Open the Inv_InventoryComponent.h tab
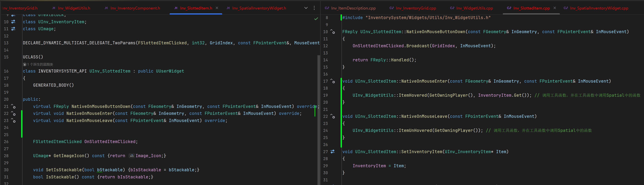The height and width of the screenshot is (185, 644). point(132,8)
